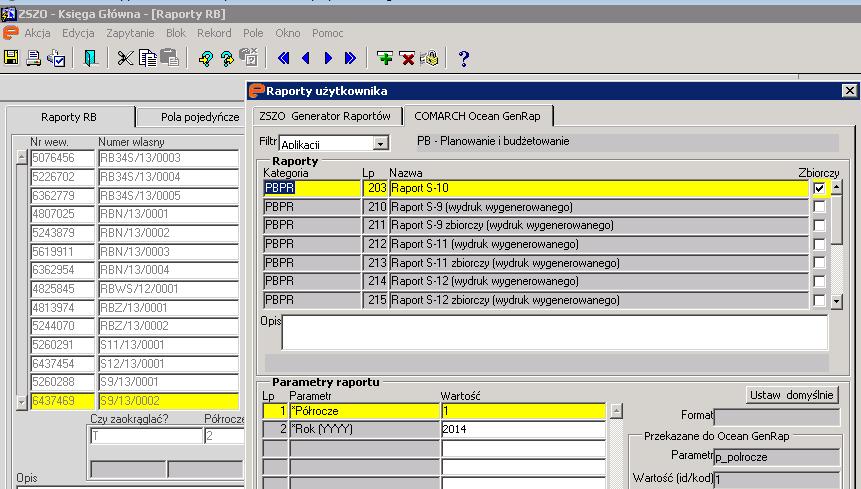
Task: Click the blue question mark Help icon
Action: [x=463, y=58]
